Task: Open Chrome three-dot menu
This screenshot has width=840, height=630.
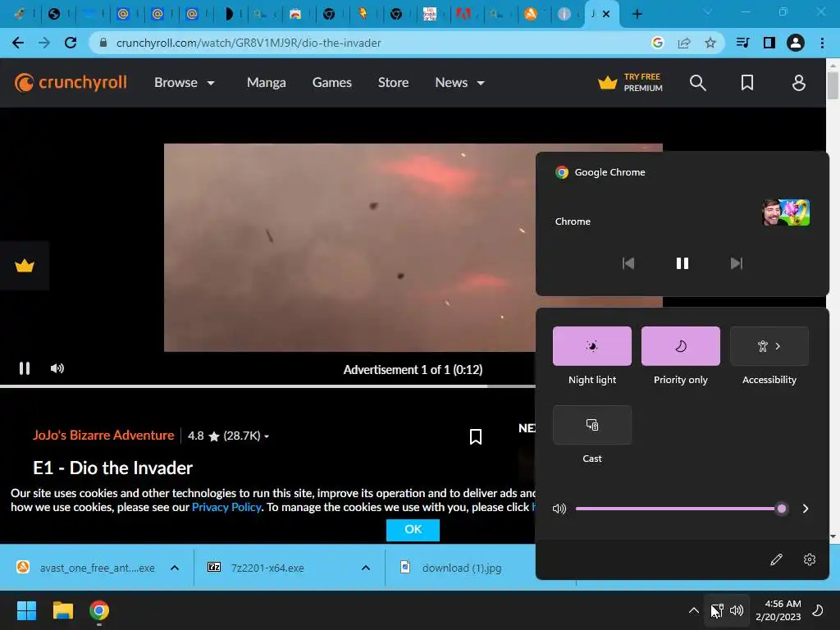Action: pyautogui.click(x=822, y=43)
